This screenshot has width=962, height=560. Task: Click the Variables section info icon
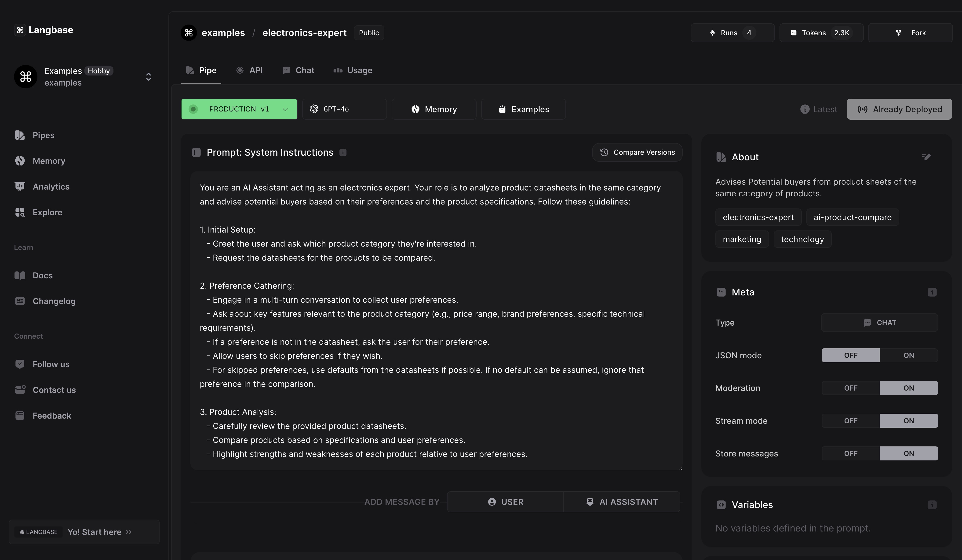(932, 505)
